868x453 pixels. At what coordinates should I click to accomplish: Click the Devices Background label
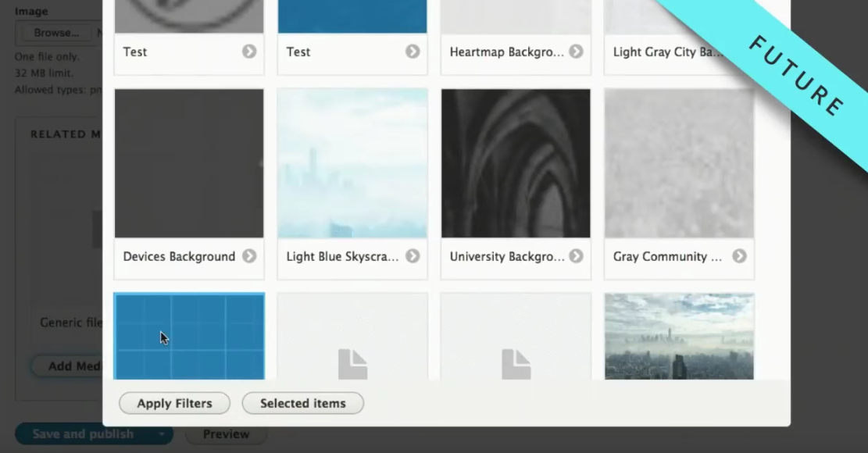tap(180, 257)
